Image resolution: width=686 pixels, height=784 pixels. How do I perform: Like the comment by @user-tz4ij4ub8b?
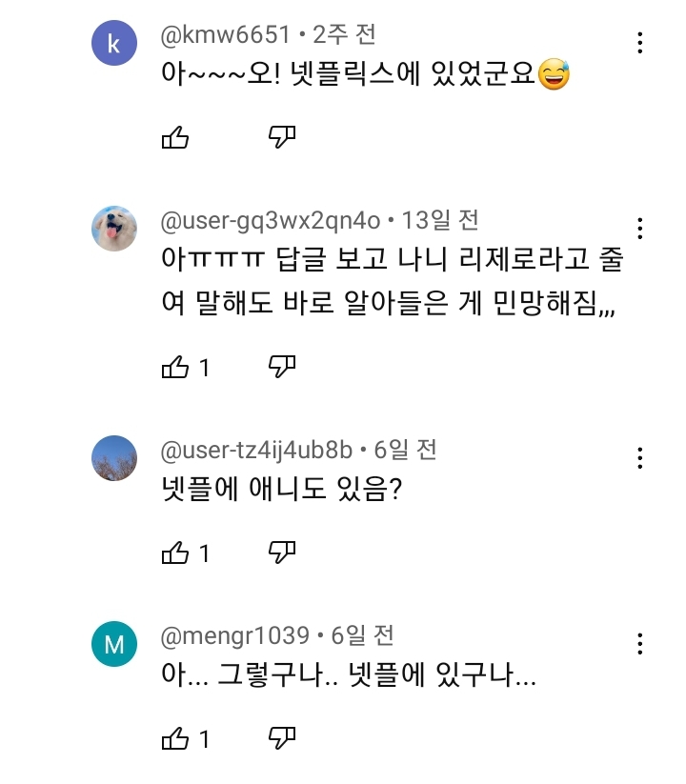[x=175, y=553]
